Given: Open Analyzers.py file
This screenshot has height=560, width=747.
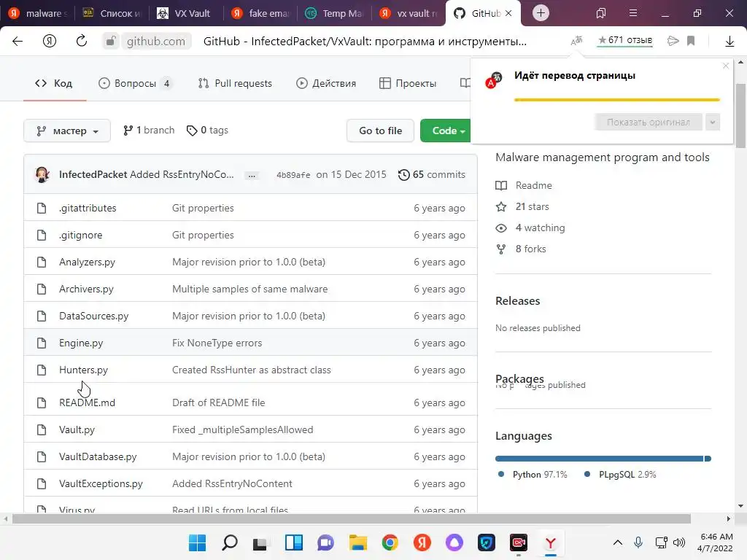Looking at the screenshot, I should [x=88, y=262].
